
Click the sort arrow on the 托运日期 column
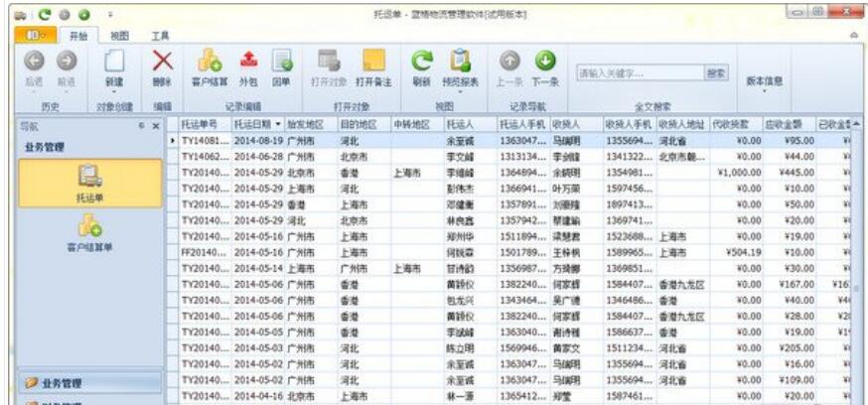(278, 124)
